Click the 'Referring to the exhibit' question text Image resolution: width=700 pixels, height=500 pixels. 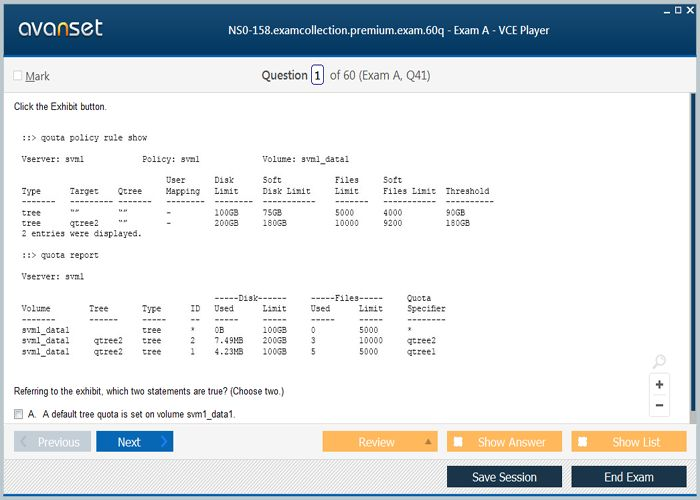pos(149,391)
